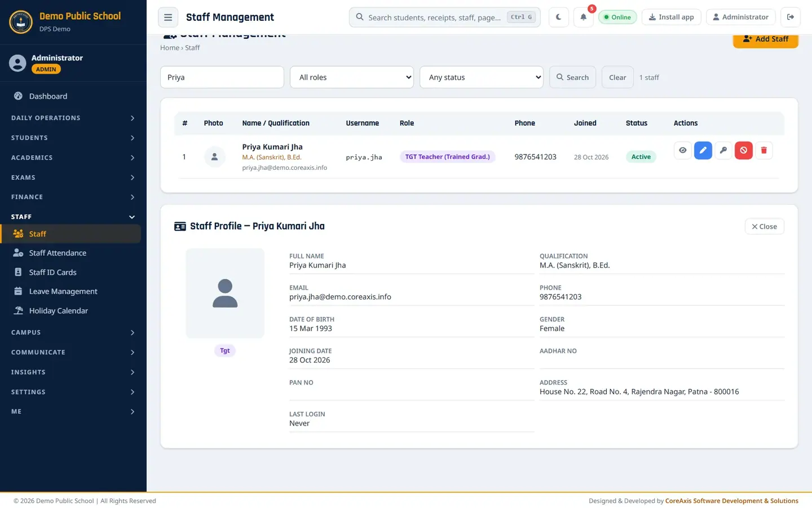
Task: Expand the Daily Operations section
Action: pos(73,118)
